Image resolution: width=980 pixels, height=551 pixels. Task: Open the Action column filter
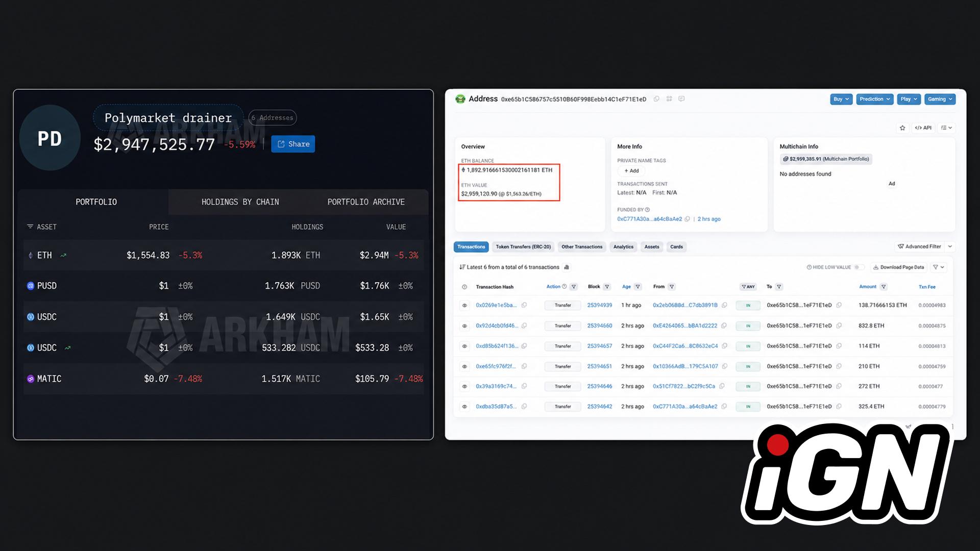point(574,287)
